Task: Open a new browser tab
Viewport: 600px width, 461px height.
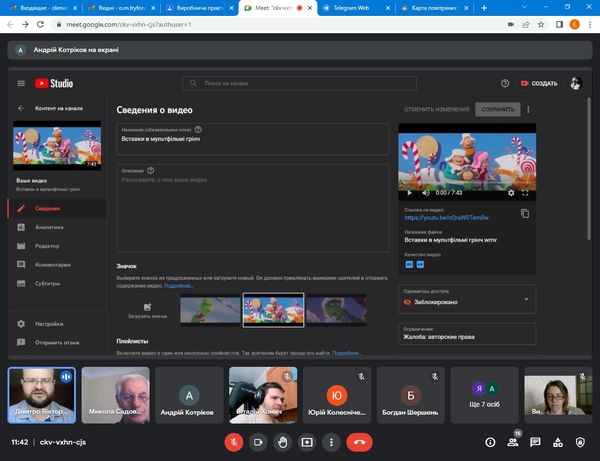Action: click(484, 8)
